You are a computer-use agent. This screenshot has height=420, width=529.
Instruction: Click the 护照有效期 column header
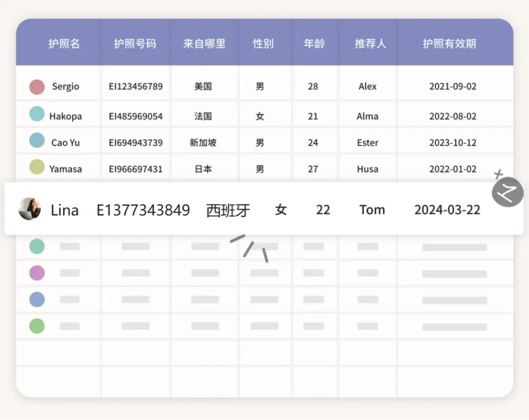coord(450,43)
